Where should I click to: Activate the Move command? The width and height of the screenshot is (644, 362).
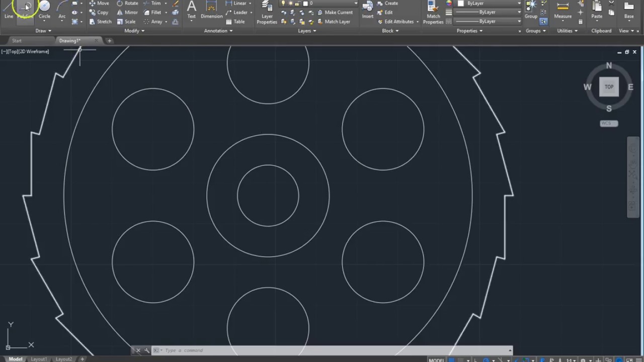[99, 3]
